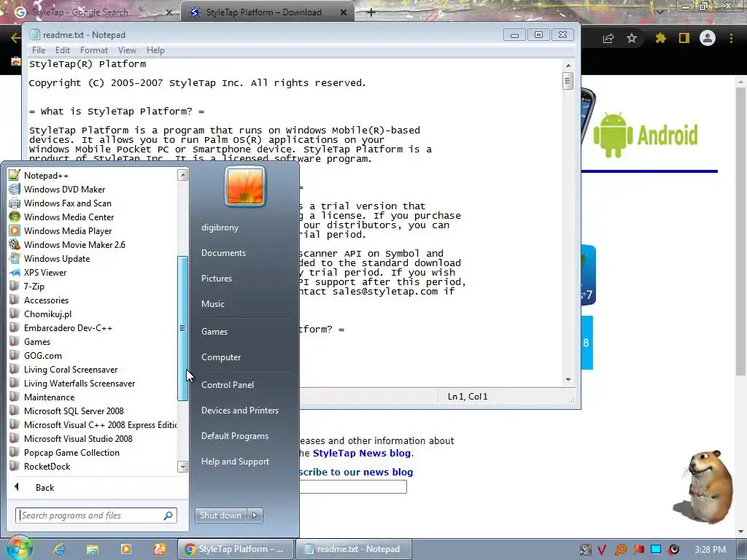Image resolution: width=747 pixels, height=560 pixels.
Task: Expand the Living Waterfalls Screensaver folder
Action: (x=79, y=383)
